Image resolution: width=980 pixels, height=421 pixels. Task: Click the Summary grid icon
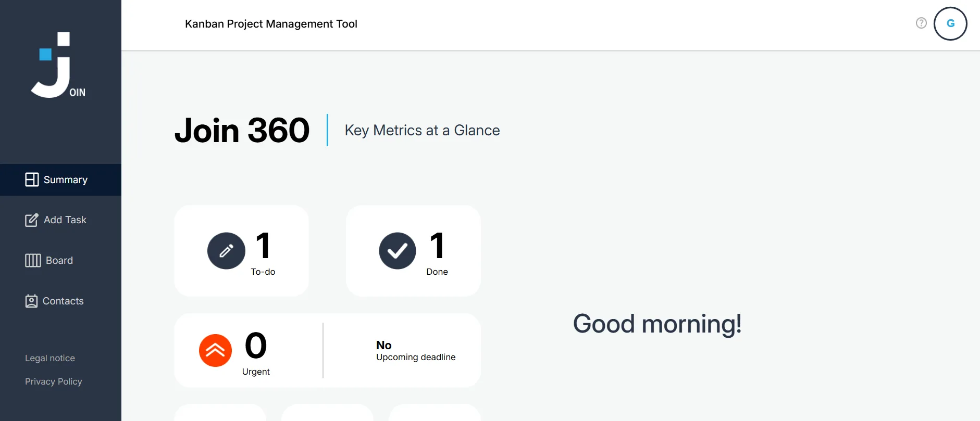tap(32, 180)
